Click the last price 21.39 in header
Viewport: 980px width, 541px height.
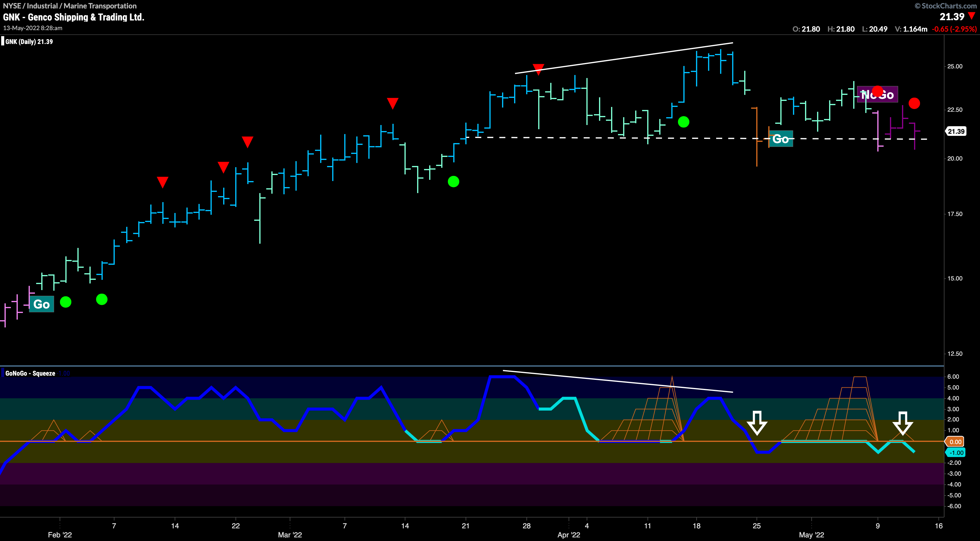pos(952,17)
